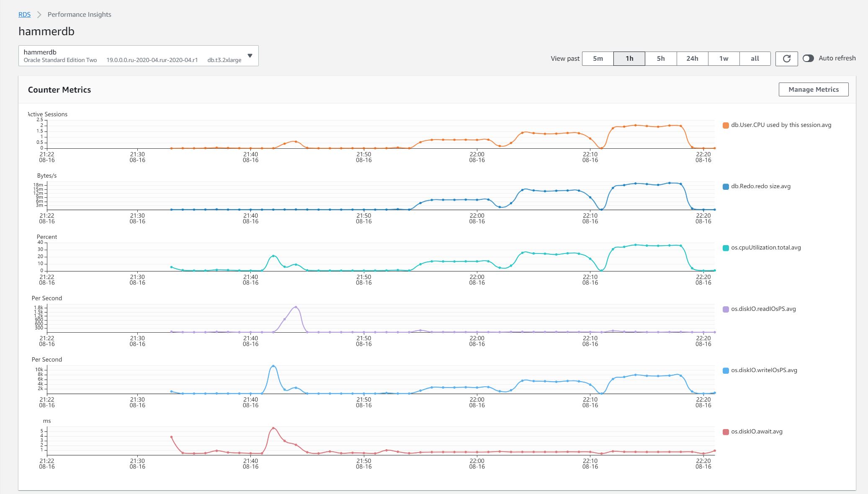Select the 5m time range option
Screen dimensions: 868x494
click(x=598, y=58)
